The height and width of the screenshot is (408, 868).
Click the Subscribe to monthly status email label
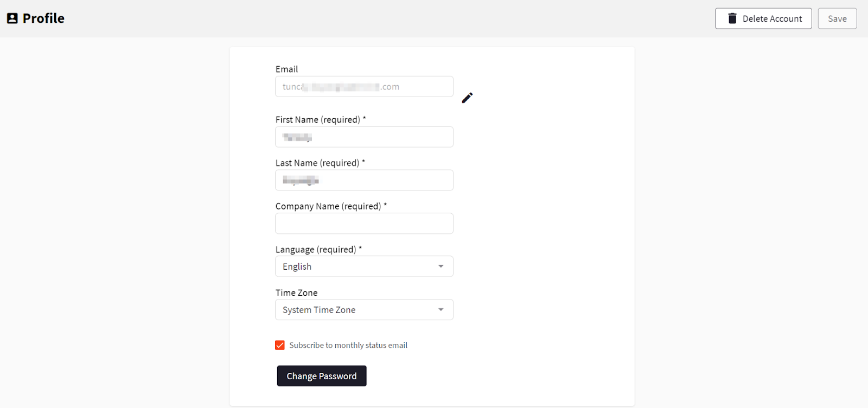(x=348, y=345)
